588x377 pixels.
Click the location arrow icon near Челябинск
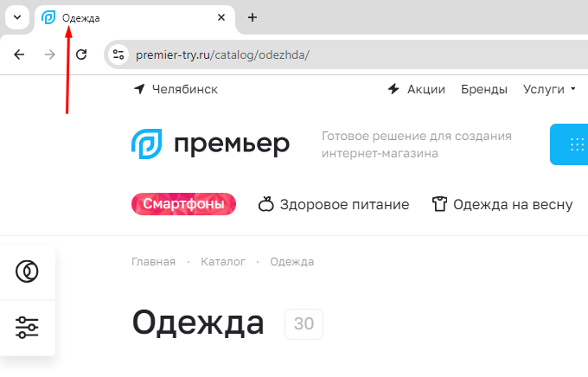(x=139, y=89)
